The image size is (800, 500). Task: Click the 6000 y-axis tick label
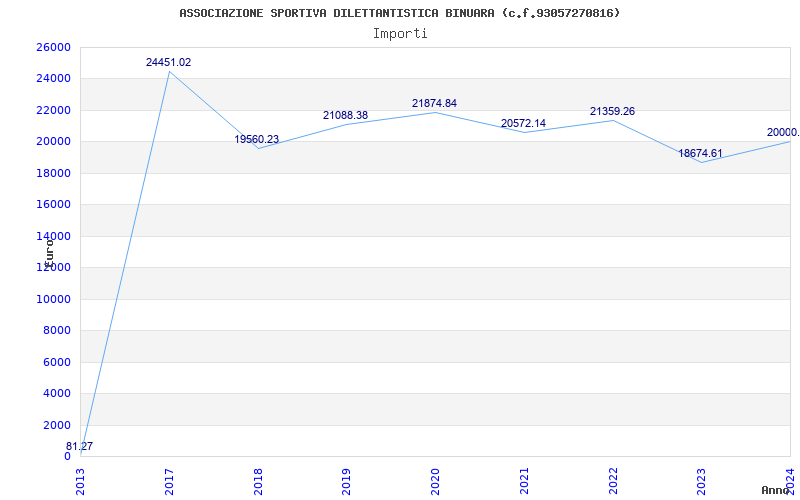pyautogui.click(x=56, y=362)
